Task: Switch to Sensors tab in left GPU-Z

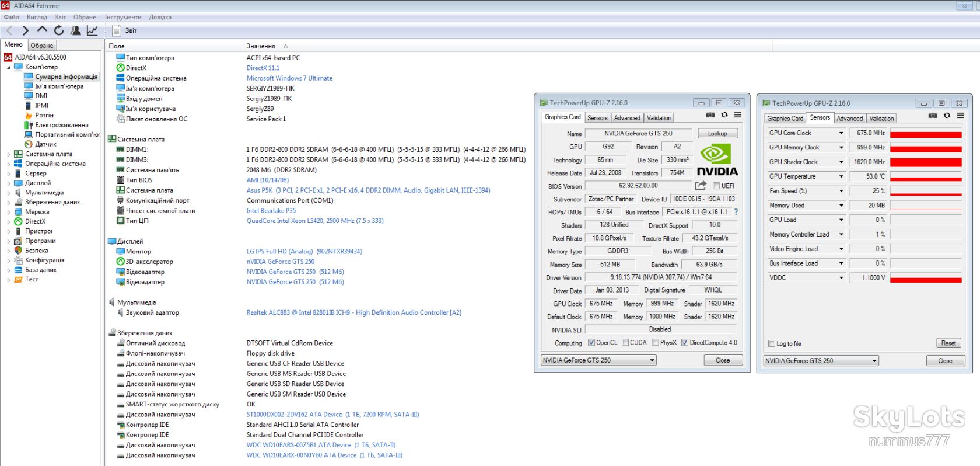Action: (597, 118)
